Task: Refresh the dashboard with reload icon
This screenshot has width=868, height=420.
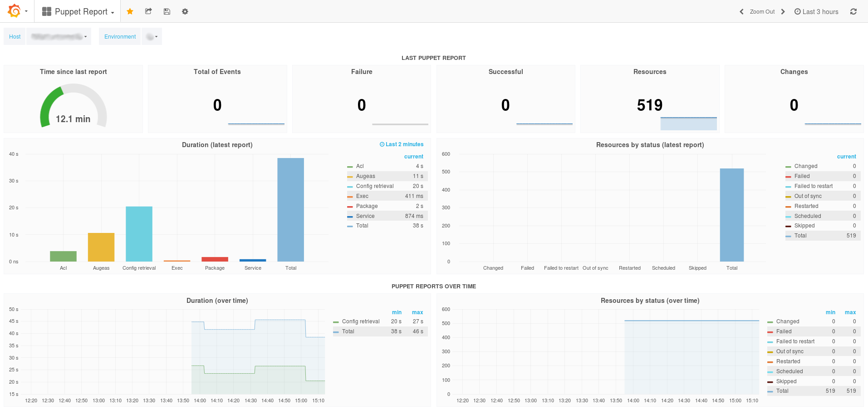Action: pos(853,11)
